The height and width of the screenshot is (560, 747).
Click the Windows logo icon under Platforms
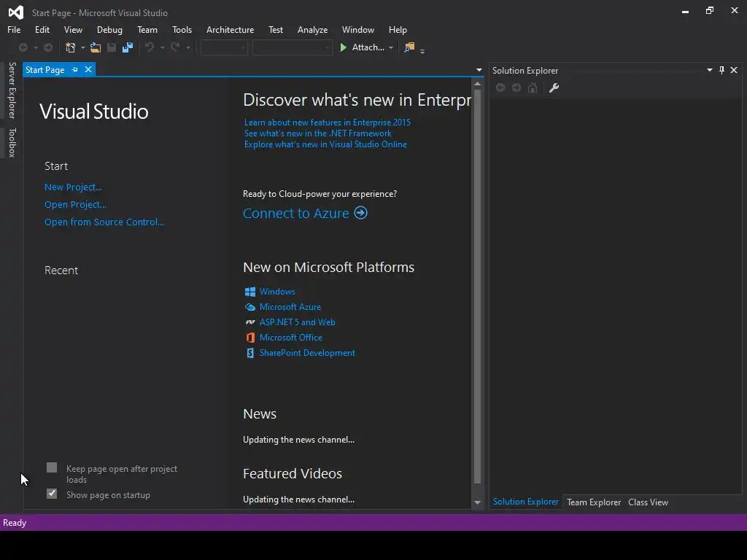[x=250, y=292]
